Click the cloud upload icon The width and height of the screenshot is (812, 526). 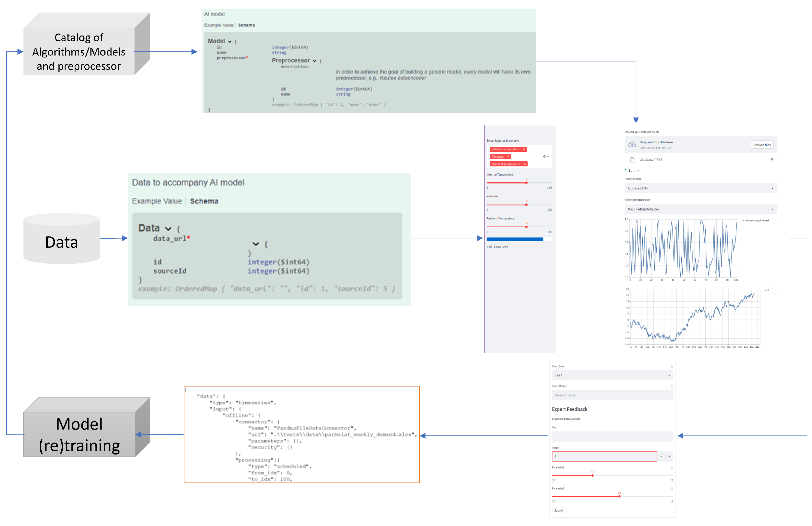632,145
